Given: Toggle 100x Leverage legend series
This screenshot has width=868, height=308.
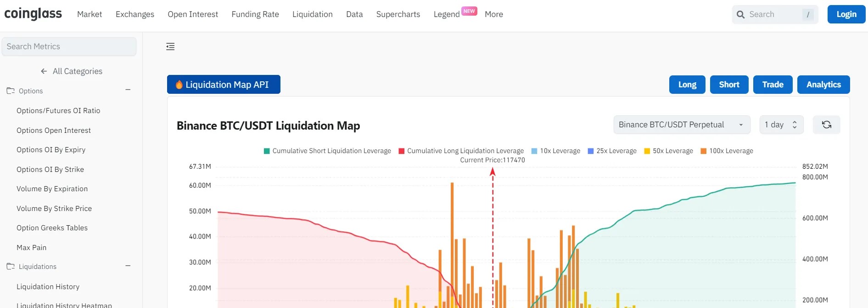Looking at the screenshot, I should [x=727, y=151].
